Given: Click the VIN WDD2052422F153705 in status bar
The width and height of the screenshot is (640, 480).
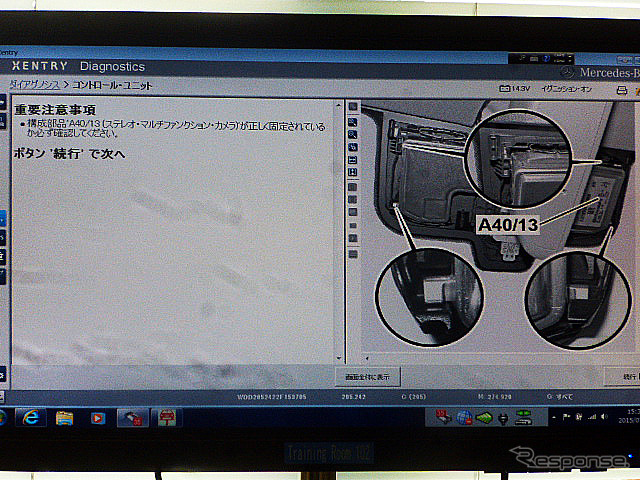Looking at the screenshot, I should click(x=271, y=397).
